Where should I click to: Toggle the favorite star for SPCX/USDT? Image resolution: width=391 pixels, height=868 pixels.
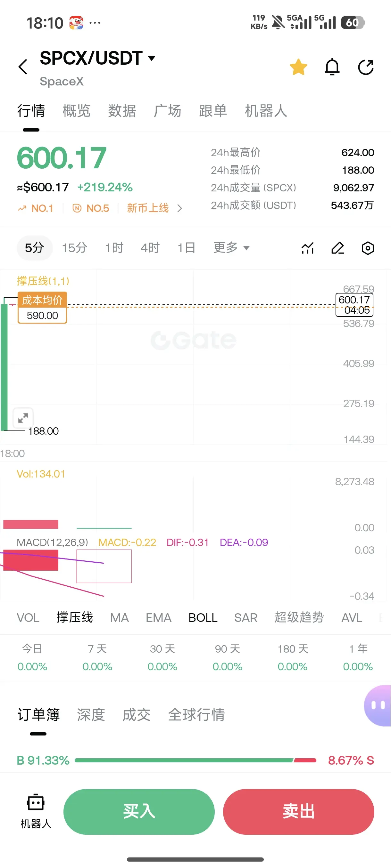[298, 67]
